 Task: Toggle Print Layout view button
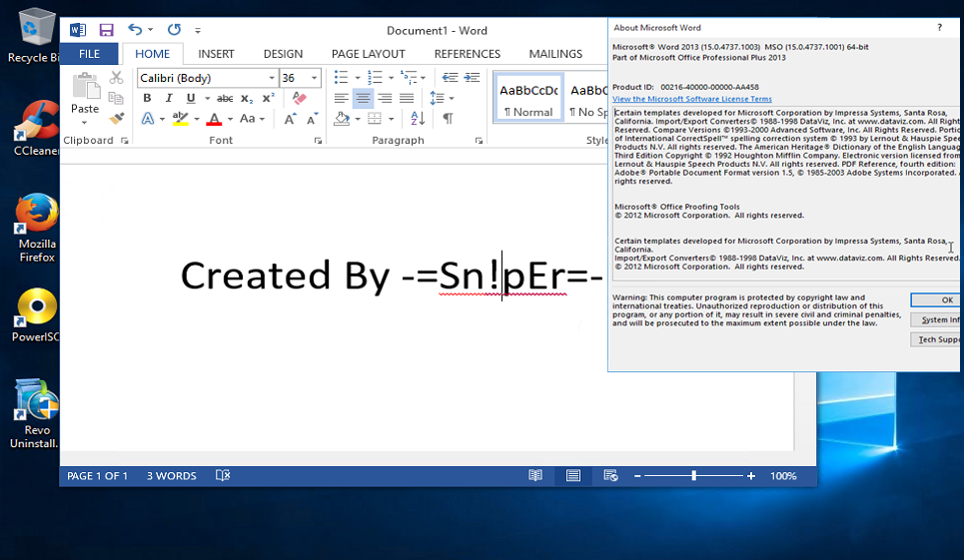tap(573, 475)
